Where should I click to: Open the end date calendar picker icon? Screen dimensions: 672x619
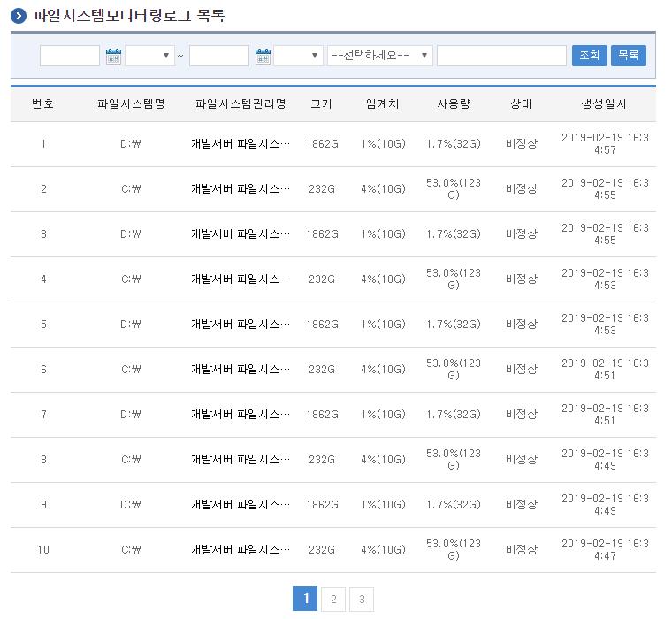[263, 57]
